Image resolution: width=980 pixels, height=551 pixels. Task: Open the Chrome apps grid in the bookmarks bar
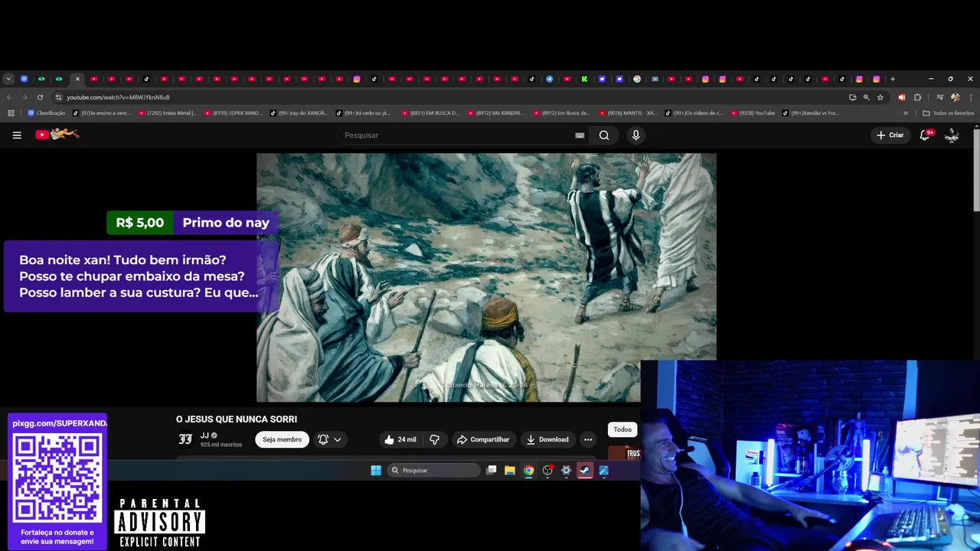coord(11,113)
